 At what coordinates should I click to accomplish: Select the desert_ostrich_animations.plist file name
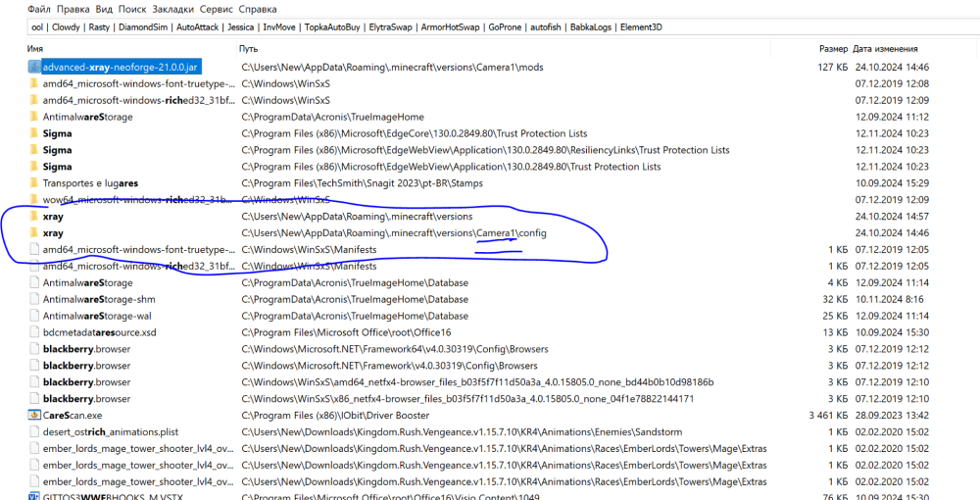click(111, 432)
